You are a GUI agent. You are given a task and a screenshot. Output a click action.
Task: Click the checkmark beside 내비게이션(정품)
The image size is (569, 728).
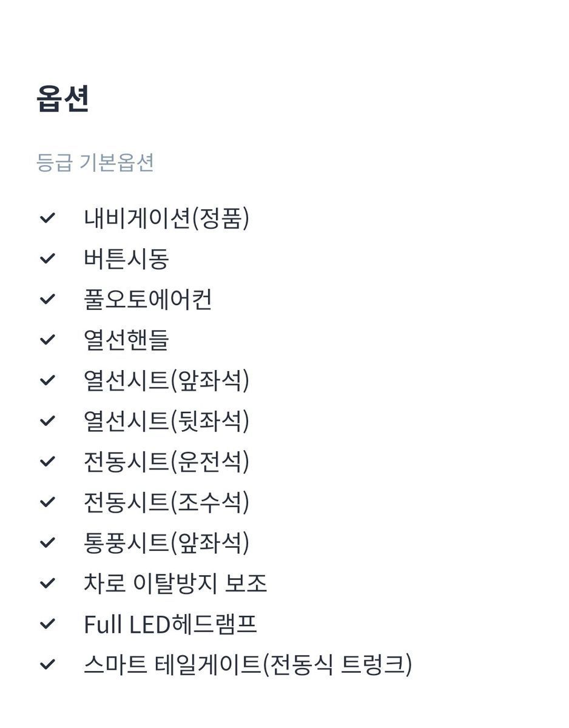point(47,218)
